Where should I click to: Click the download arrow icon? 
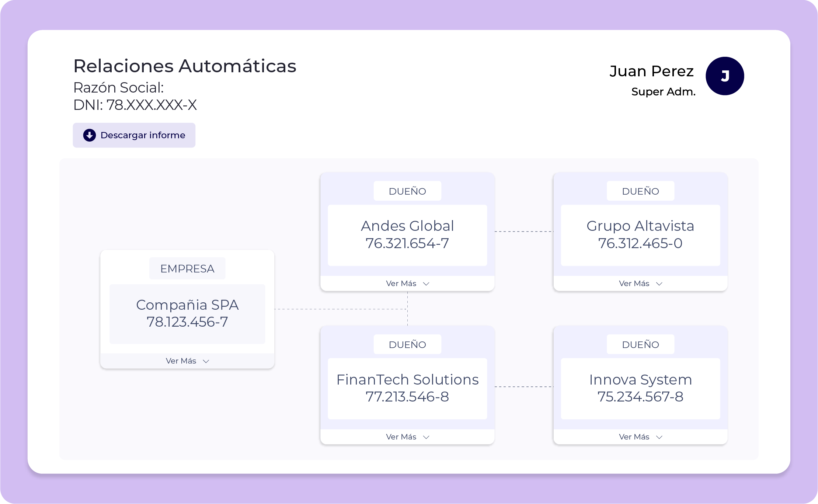click(x=89, y=135)
